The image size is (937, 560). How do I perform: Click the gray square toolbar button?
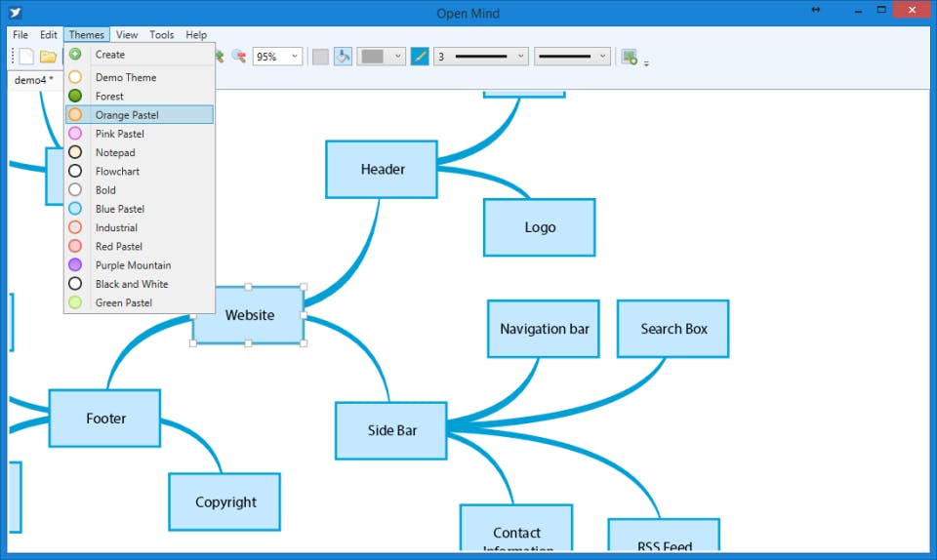tap(320, 57)
